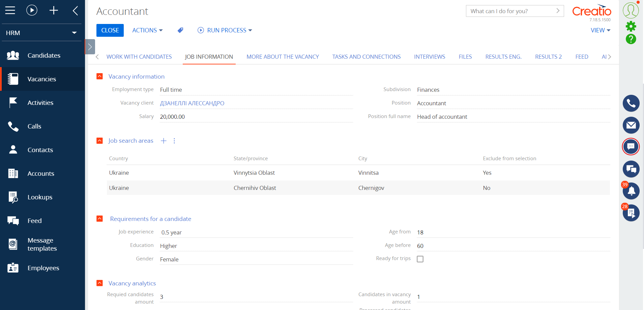The width and height of the screenshot is (644, 310).
Task: Open the email panel on the right sidebar
Action: pos(631,125)
